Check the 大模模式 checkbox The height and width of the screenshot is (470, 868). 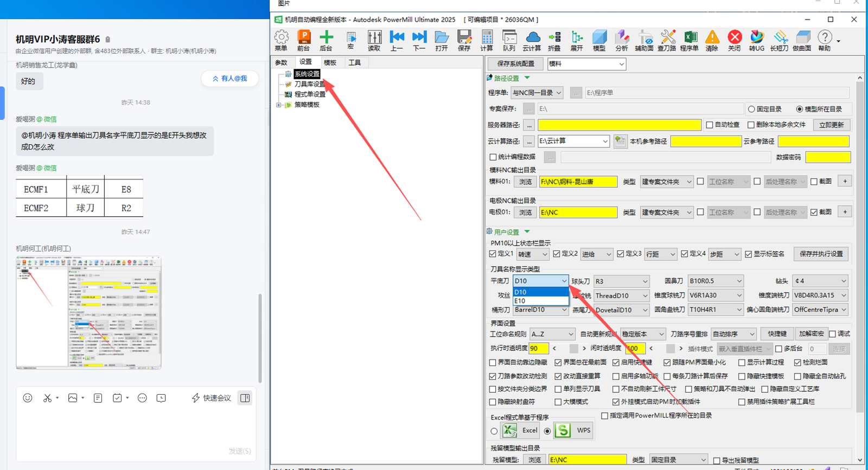click(558, 402)
